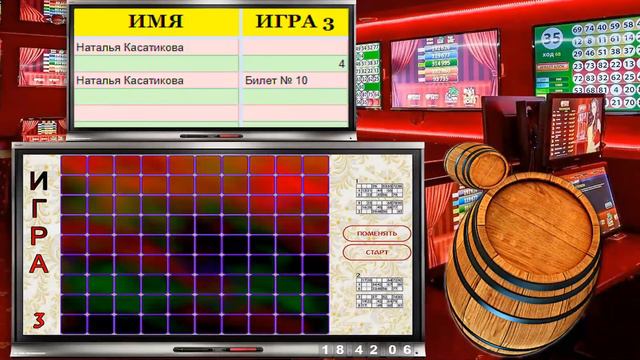Start the game with the СТАРТ button

[x=377, y=252]
